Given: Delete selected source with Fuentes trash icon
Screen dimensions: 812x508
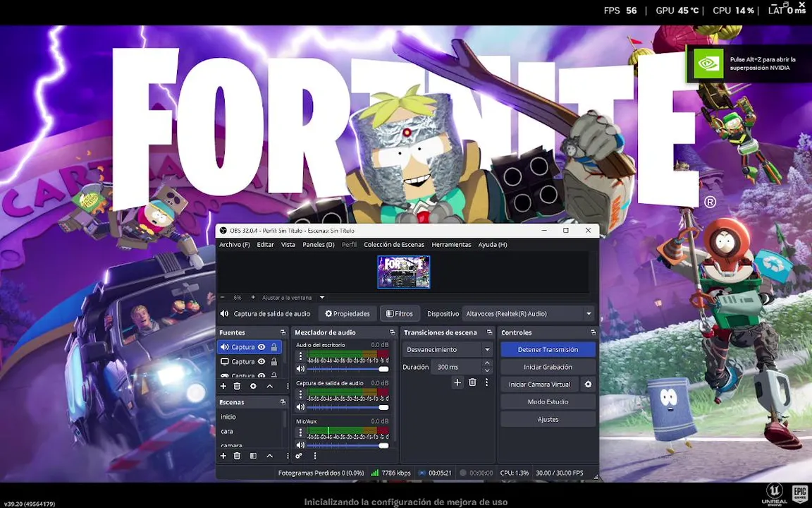Looking at the screenshot, I should (237, 386).
